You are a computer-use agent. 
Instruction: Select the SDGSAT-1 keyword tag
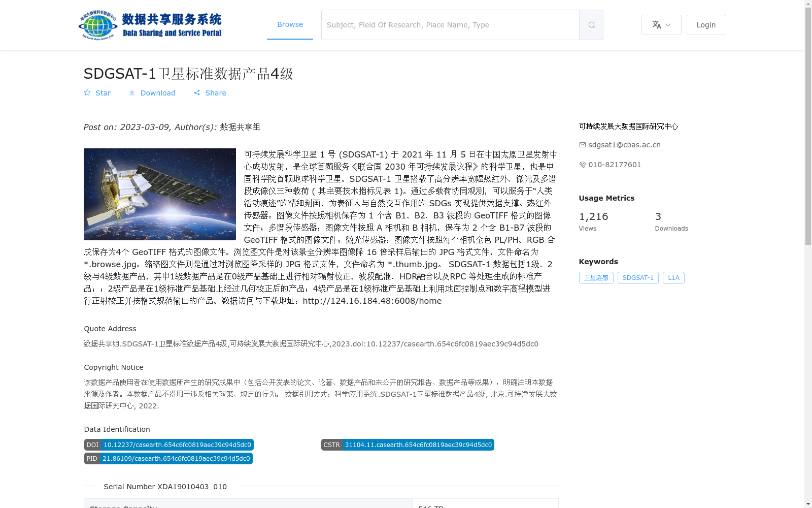click(x=638, y=278)
